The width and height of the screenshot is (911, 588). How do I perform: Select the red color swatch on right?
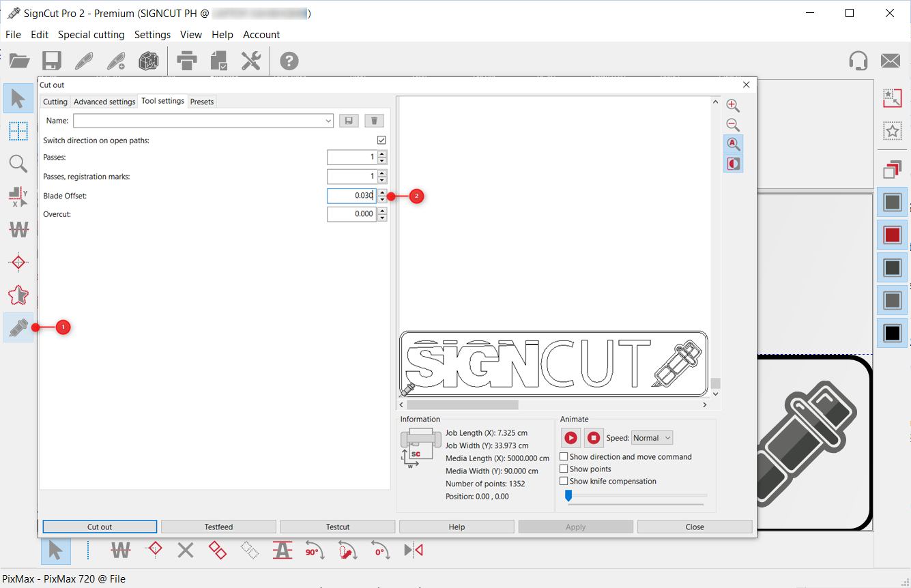point(892,235)
